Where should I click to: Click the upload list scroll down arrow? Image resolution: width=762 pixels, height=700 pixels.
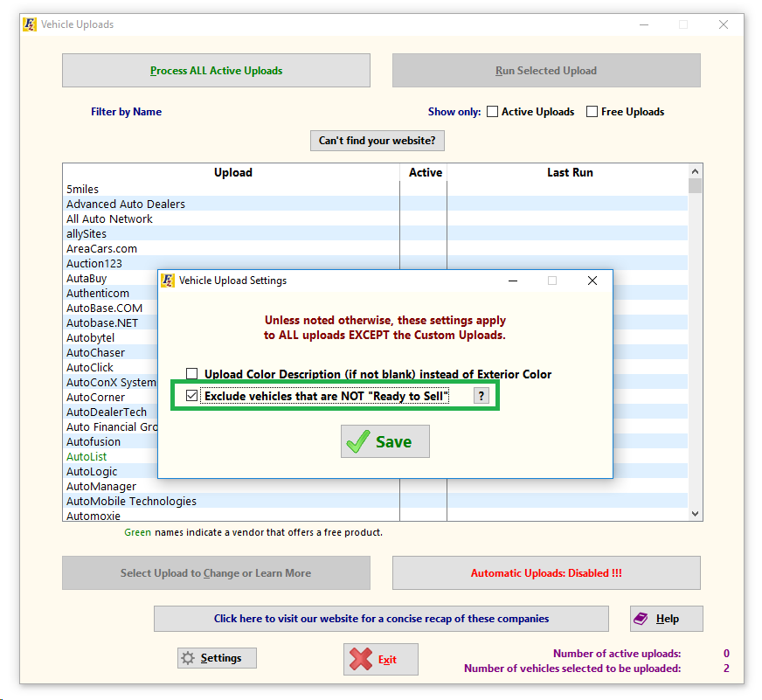pos(695,514)
